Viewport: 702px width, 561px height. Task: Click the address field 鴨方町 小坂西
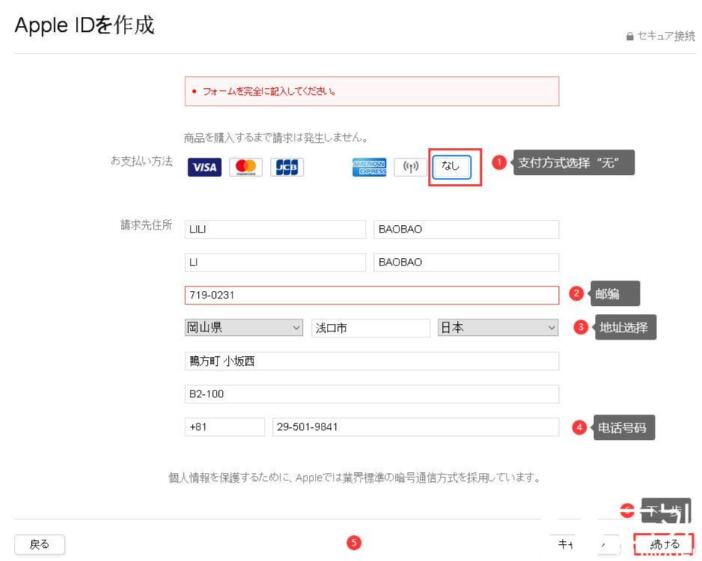(x=372, y=361)
